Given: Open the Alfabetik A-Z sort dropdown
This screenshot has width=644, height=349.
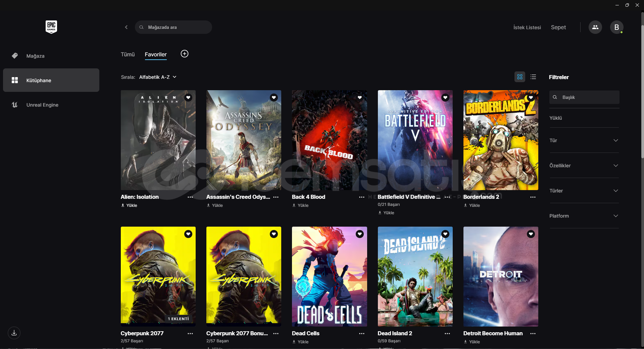Looking at the screenshot, I should coord(158,77).
